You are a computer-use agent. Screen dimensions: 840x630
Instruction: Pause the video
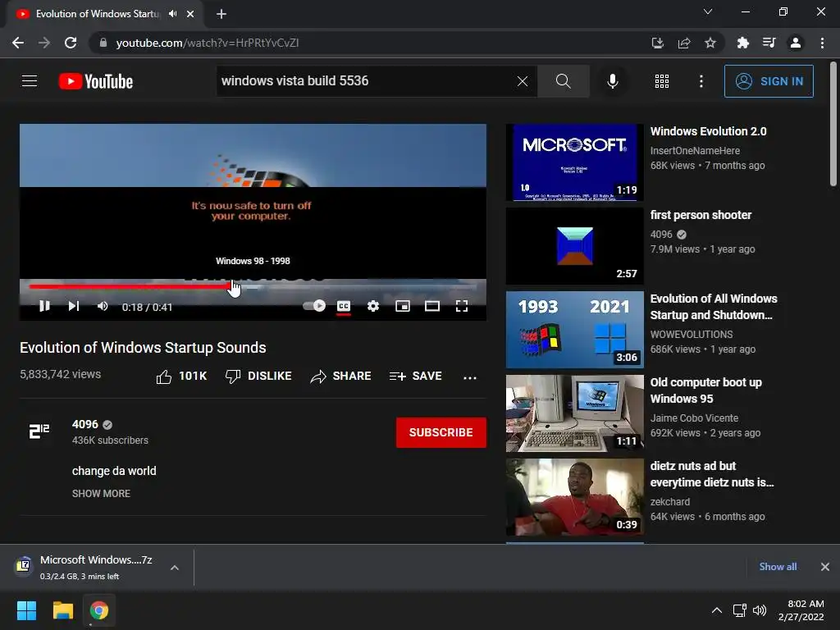(44, 306)
